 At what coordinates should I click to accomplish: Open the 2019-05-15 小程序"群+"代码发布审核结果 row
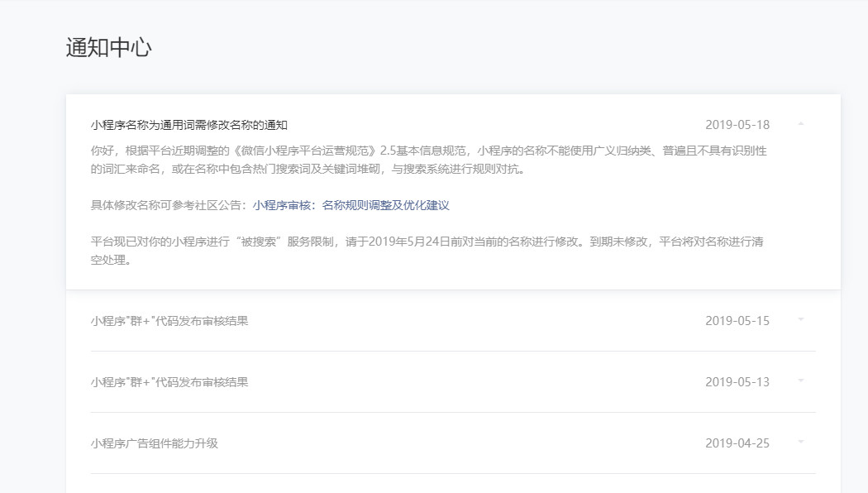tap(453, 321)
